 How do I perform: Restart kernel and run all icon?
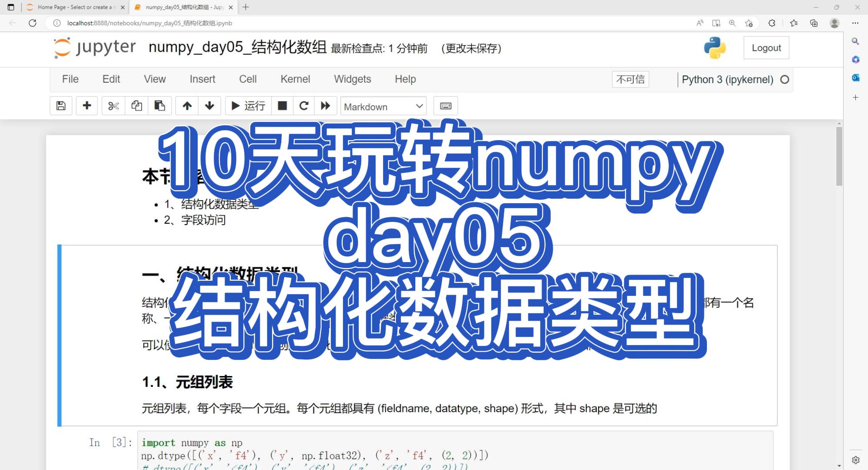pos(325,106)
